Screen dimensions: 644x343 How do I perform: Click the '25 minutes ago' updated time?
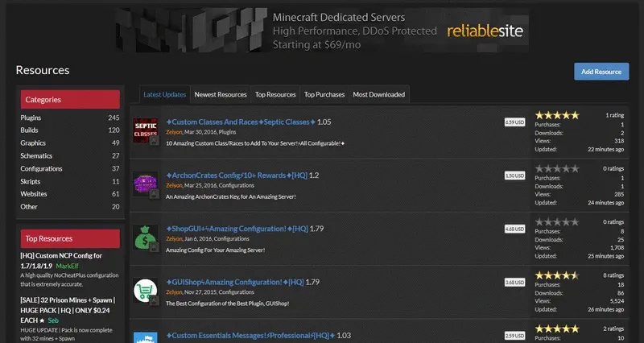pyautogui.click(x=606, y=256)
